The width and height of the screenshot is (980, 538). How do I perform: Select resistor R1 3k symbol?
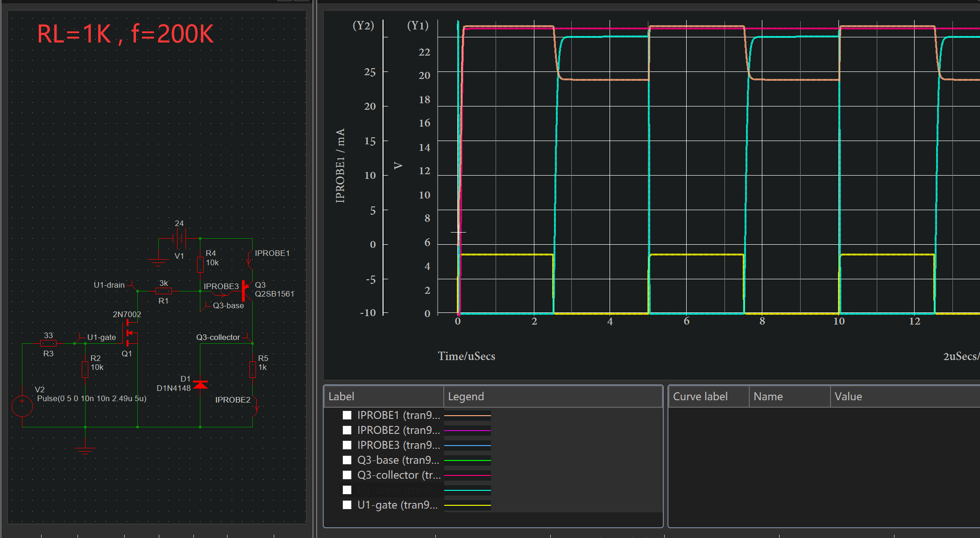coord(163,291)
